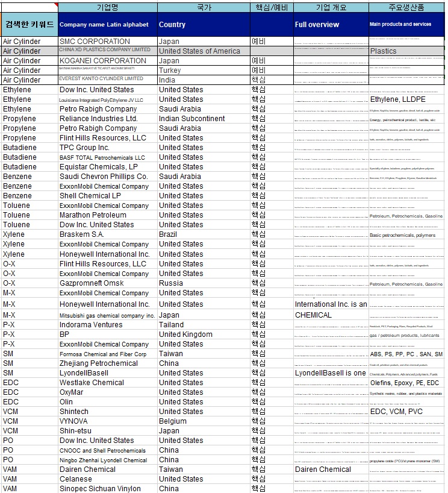Select the 'CHEMICAL' overview cell

point(331,315)
